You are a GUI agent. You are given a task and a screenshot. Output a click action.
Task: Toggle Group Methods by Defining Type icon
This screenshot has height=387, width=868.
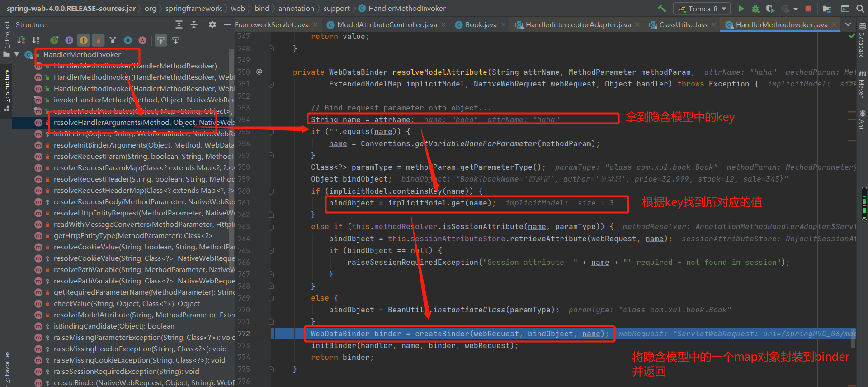click(x=113, y=40)
